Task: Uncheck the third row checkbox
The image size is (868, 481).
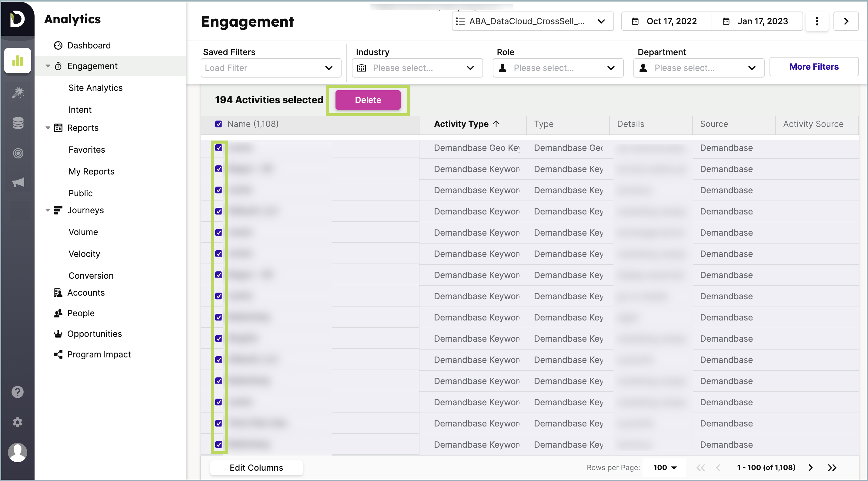Action: (219, 190)
